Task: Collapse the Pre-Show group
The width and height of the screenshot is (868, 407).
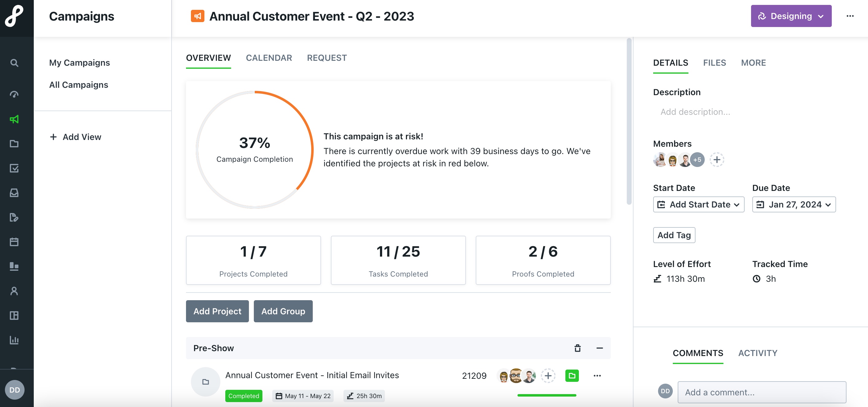Action: pyautogui.click(x=599, y=348)
